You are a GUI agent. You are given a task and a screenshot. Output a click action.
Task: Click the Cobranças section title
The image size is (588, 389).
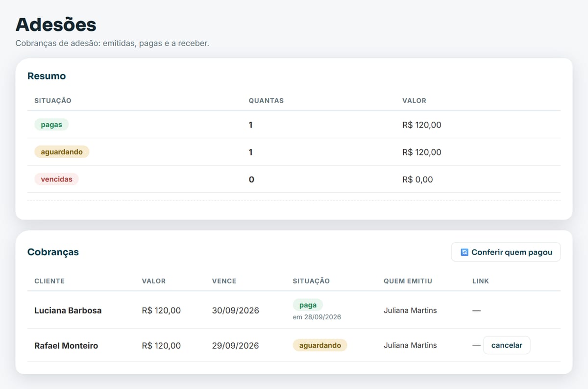tap(53, 252)
